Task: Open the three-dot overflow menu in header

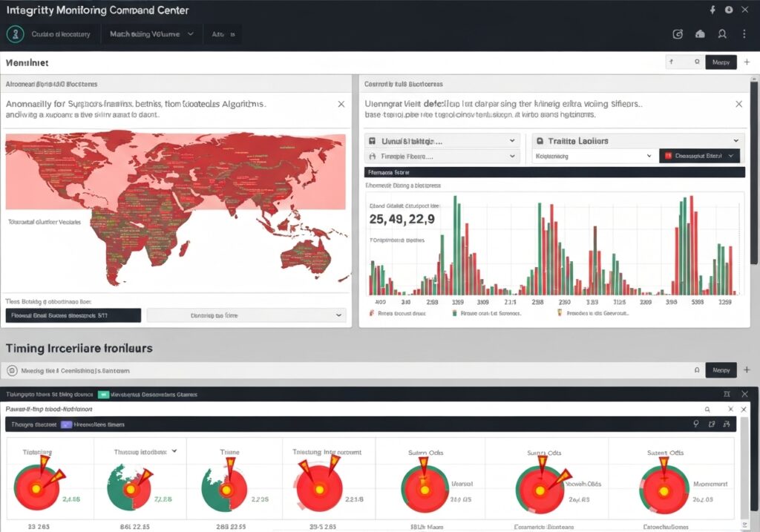Action: [x=744, y=34]
